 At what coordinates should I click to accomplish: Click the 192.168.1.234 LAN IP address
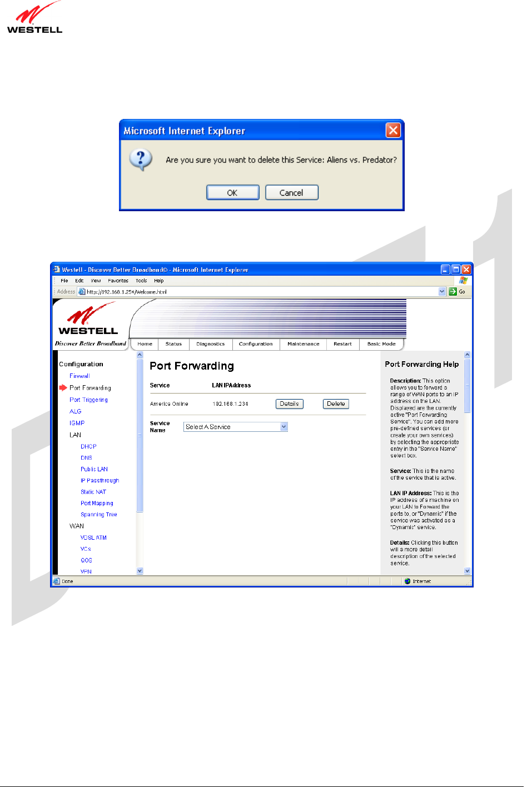pyautogui.click(x=230, y=404)
